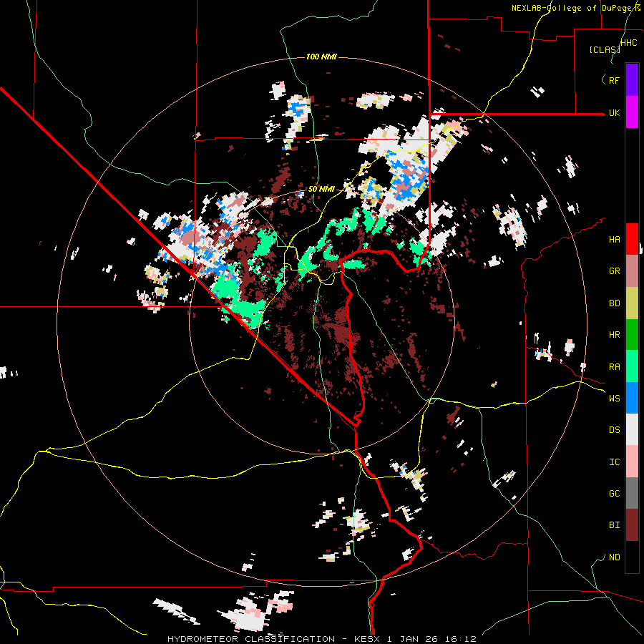Click the HR legend label

click(614, 335)
